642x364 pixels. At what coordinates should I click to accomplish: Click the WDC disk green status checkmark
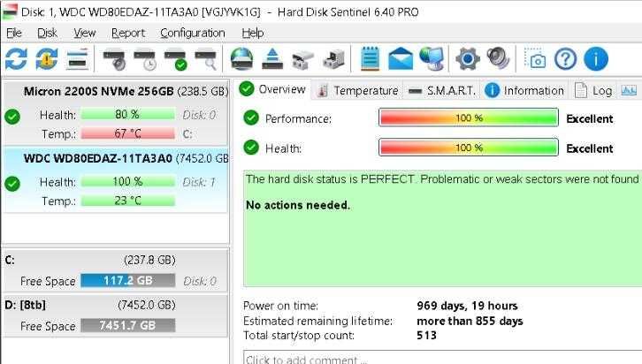pos(12,184)
